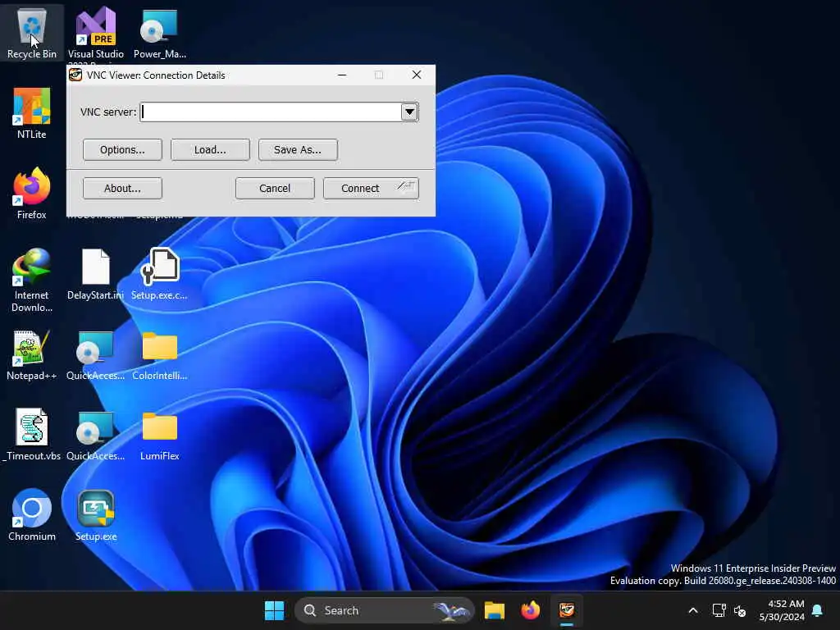Viewport: 840px width, 630px height.
Task: Click the Save As... button
Action: [x=298, y=149]
